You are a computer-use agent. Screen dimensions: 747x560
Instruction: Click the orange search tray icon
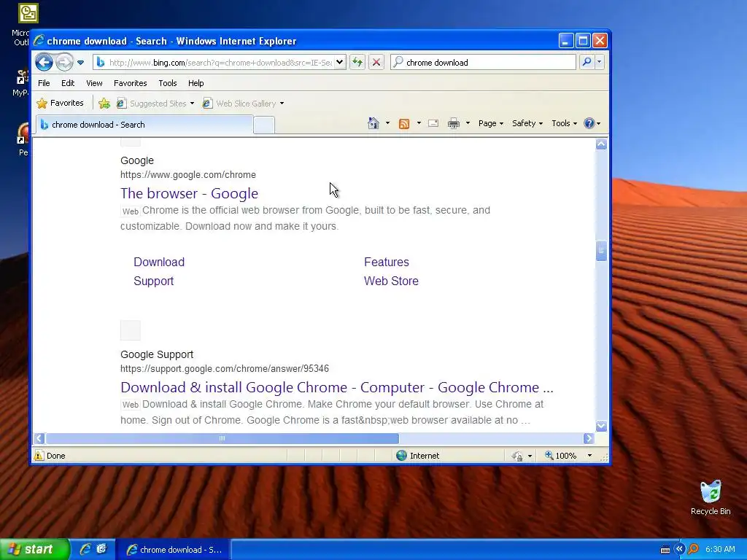coord(694,549)
